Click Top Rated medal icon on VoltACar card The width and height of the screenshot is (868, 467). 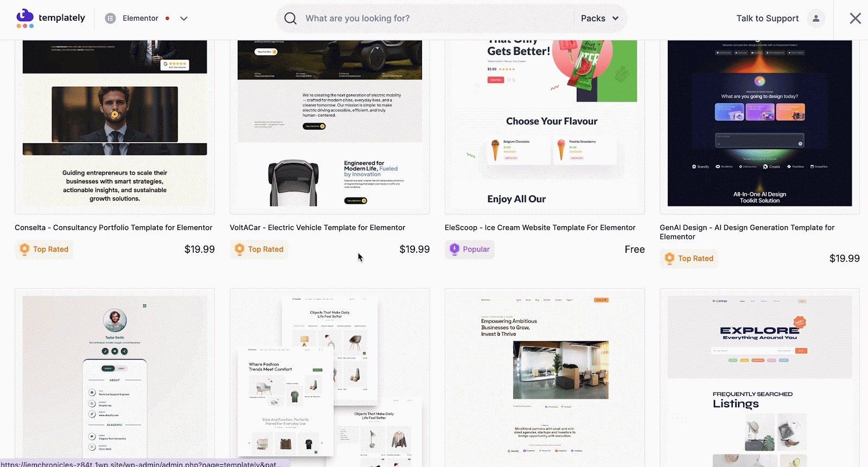click(x=239, y=250)
